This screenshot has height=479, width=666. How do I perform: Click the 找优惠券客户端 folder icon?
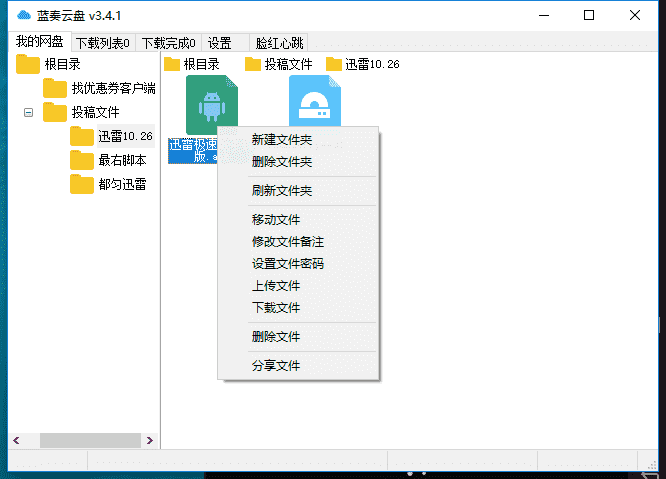55,88
